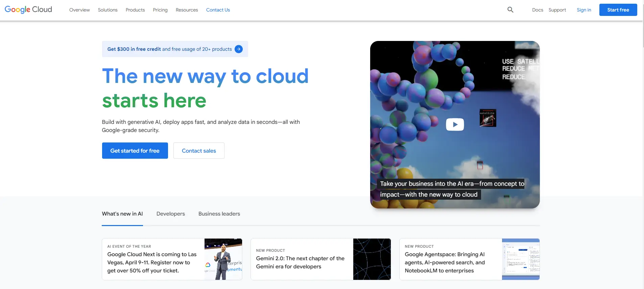Open the Resources menu
The height and width of the screenshot is (289, 644).
[x=187, y=10]
